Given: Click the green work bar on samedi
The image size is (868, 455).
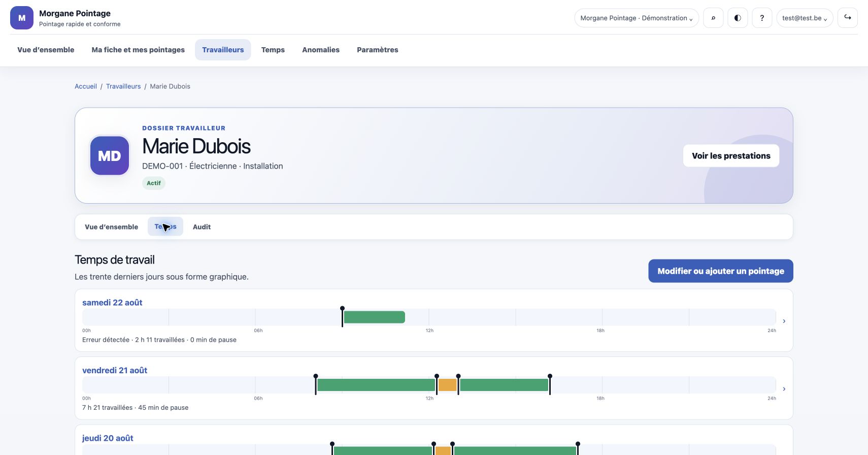Looking at the screenshot, I should pyautogui.click(x=375, y=317).
